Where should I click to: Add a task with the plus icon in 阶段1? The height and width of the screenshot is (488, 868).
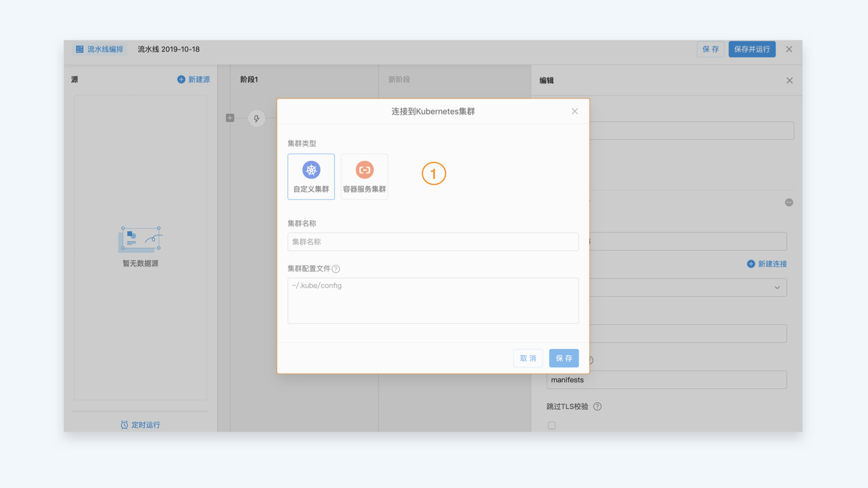tap(230, 118)
